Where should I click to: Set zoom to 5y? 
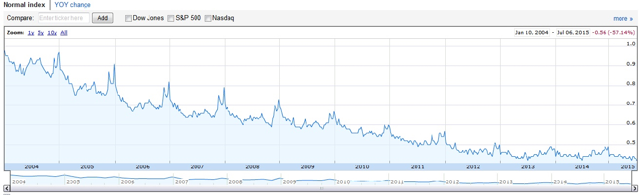(41, 33)
